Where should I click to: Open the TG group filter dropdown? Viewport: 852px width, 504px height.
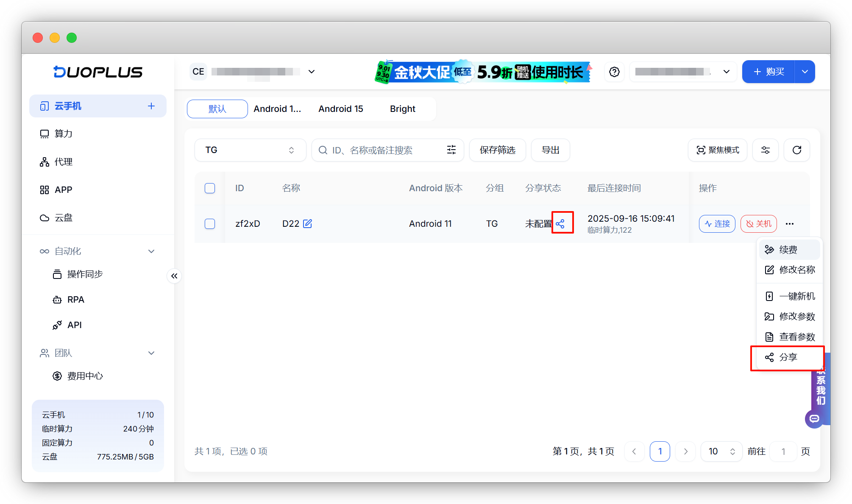coord(250,150)
